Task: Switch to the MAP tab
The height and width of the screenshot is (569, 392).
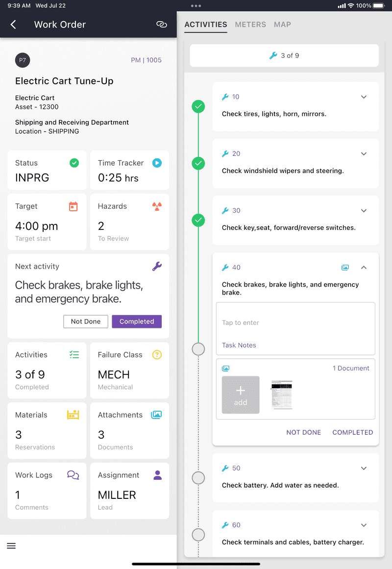Action: (282, 25)
